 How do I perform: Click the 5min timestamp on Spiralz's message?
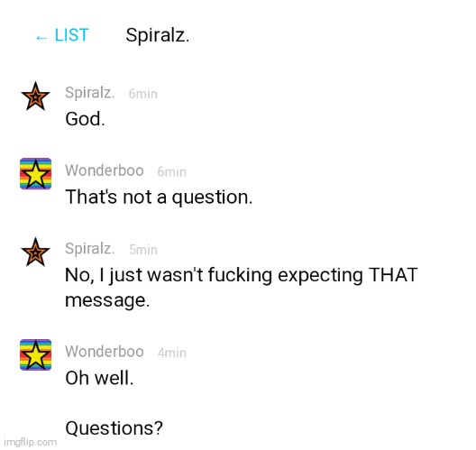143,250
